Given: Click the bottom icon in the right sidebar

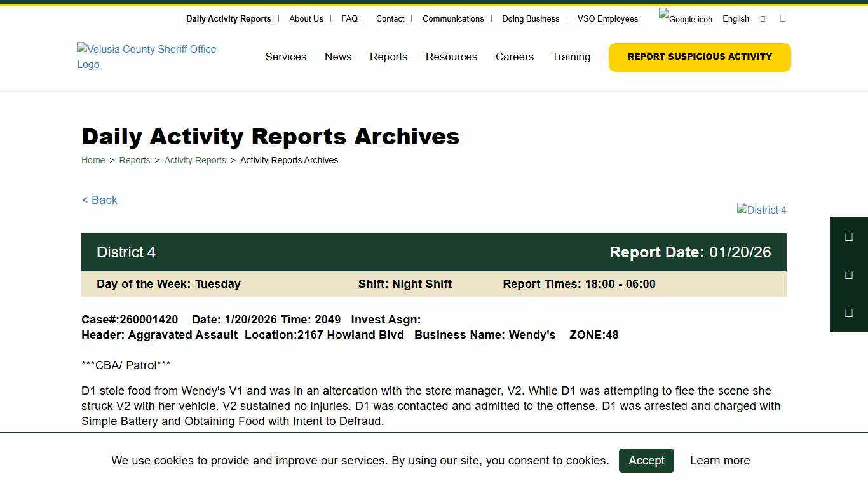Looking at the screenshot, I should pos(849,313).
